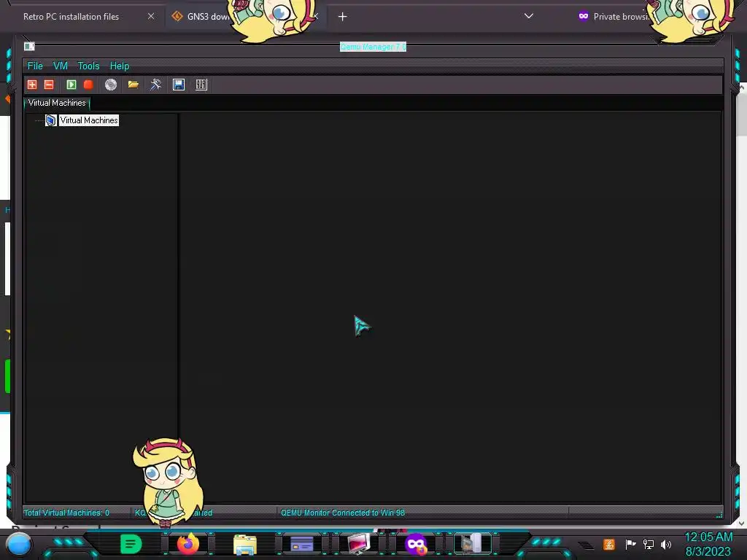Screen dimensions: 747x560
Task: Click the New Virtual Machine plus icon
Action: [32, 85]
